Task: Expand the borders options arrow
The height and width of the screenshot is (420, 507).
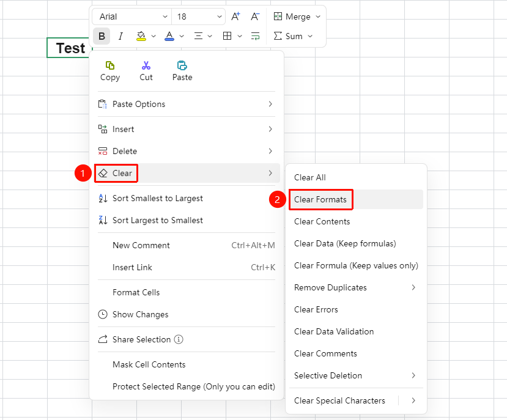Action: click(x=240, y=36)
